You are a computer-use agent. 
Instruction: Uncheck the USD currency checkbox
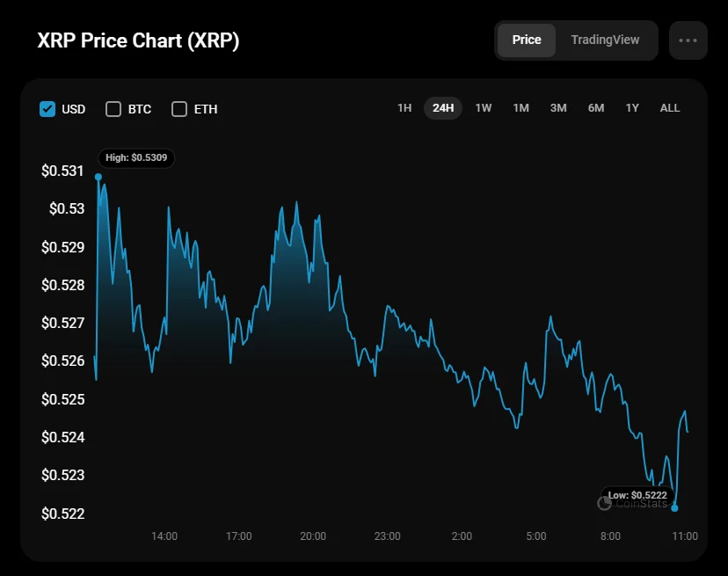[x=47, y=109]
